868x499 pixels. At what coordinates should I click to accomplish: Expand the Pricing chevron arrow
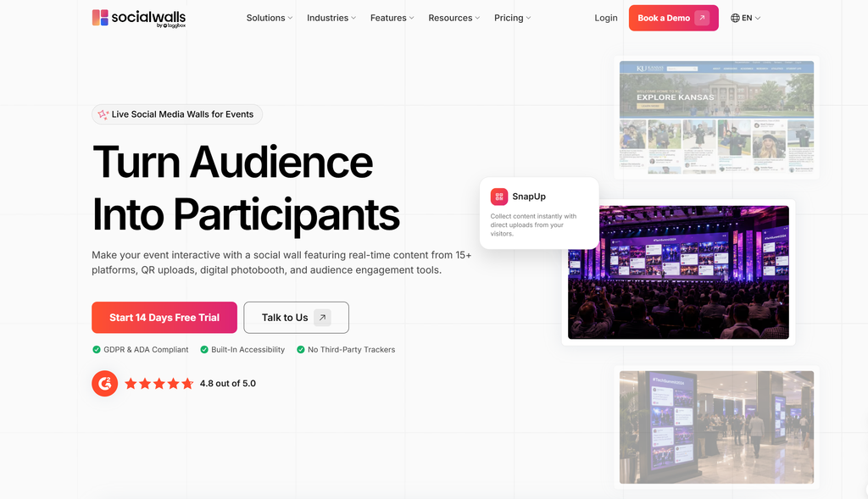[x=529, y=19]
